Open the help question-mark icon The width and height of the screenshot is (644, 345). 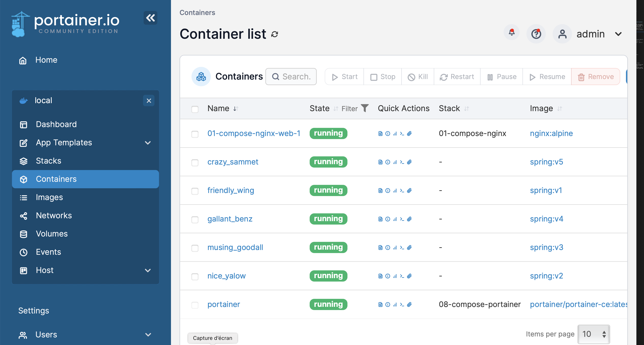click(x=536, y=34)
